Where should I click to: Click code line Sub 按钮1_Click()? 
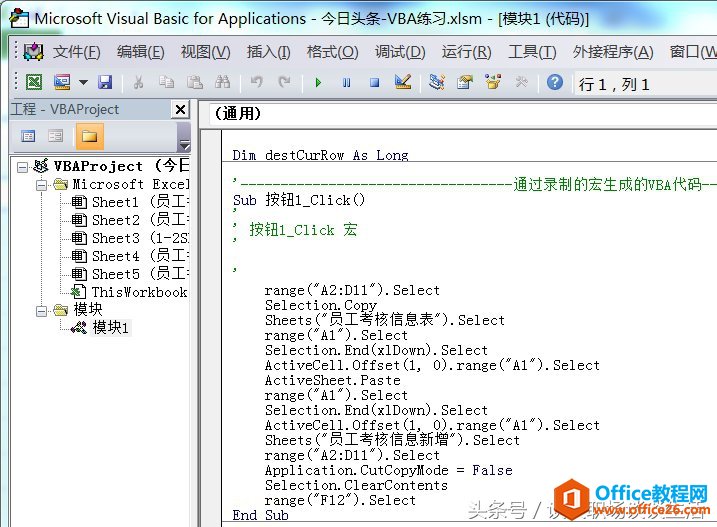(299, 200)
